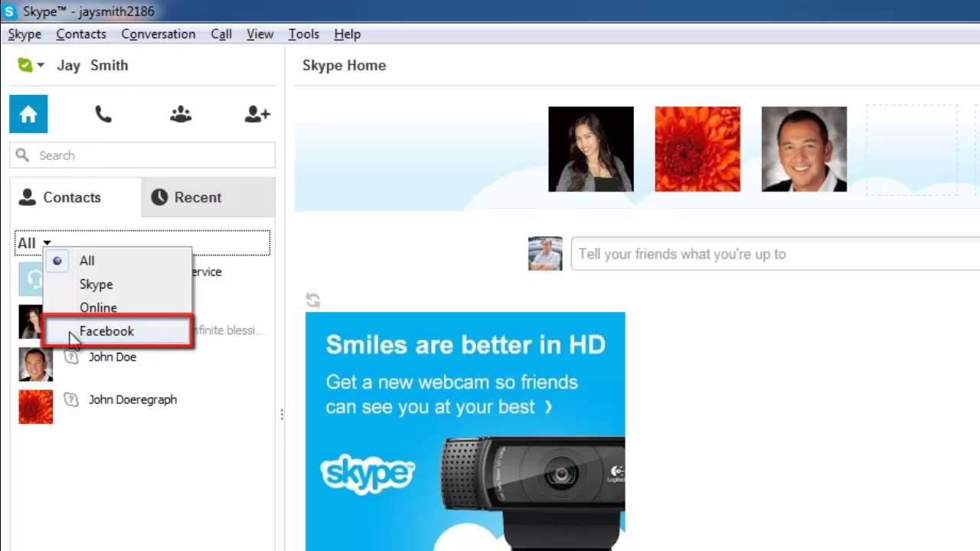Screen dimensions: 980x551
Task: Click the Get a new webcam ad link
Action: (x=452, y=394)
